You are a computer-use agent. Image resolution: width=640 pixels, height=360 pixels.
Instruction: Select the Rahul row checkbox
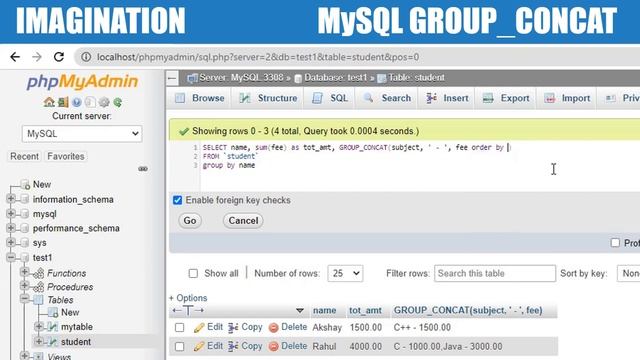pos(179,347)
